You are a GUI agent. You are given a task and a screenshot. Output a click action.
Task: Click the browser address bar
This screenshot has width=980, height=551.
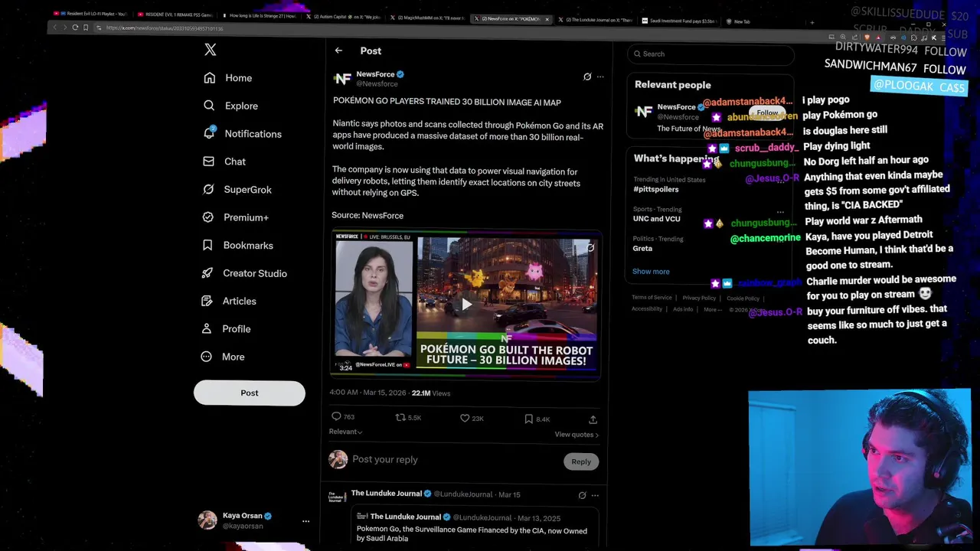[x=459, y=31]
